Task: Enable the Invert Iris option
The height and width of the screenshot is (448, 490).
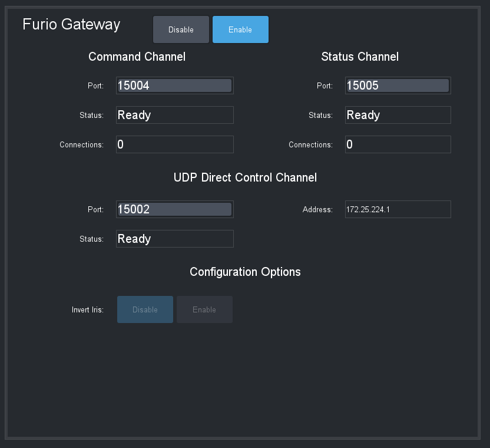Action: [x=204, y=309]
